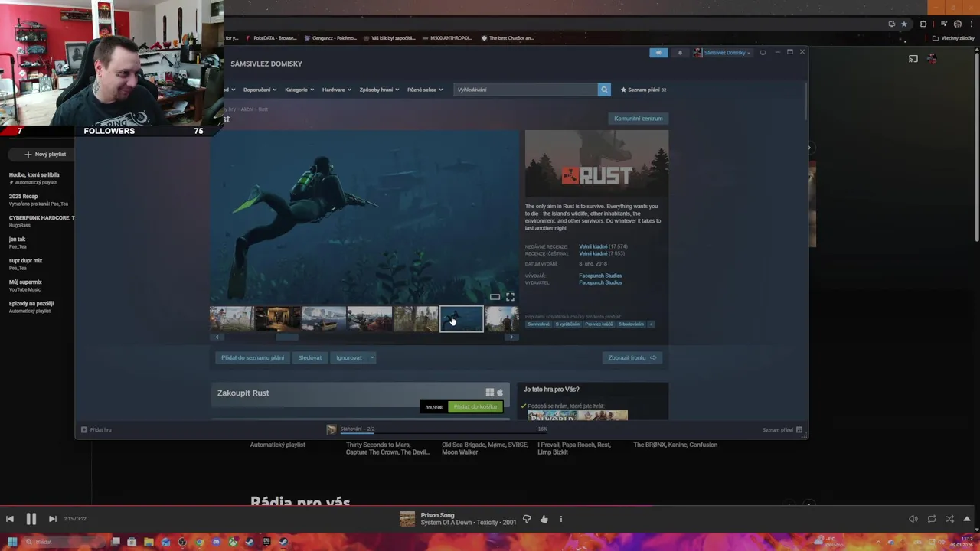
Task: Like Prison Song with thumbs up
Action: click(544, 519)
